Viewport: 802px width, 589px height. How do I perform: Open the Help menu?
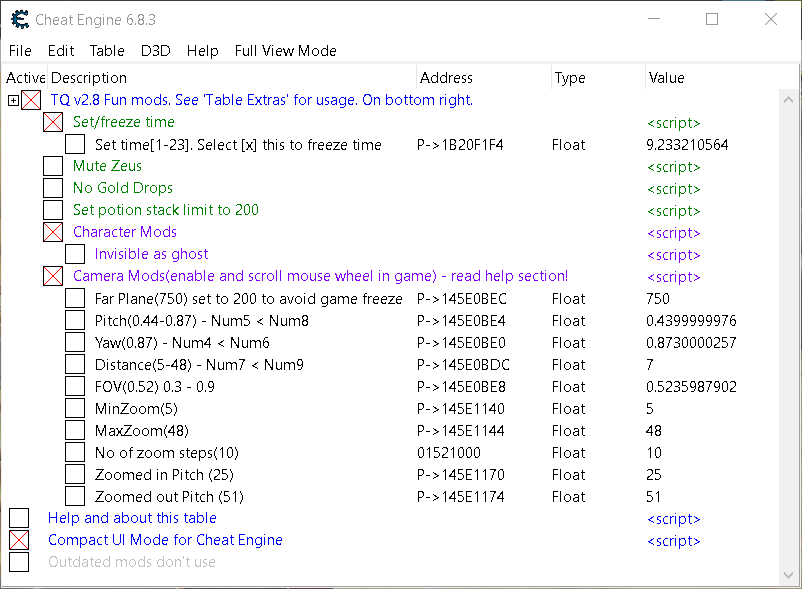point(203,51)
